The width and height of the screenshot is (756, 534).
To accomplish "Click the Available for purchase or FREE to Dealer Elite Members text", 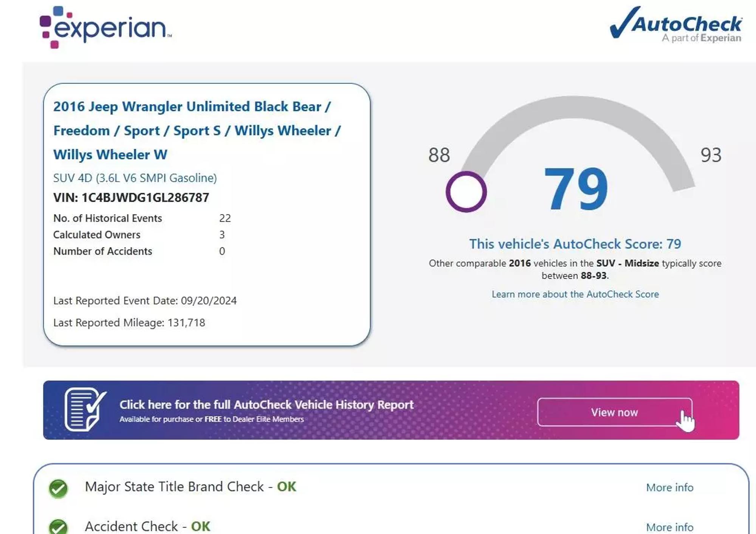I will click(212, 419).
